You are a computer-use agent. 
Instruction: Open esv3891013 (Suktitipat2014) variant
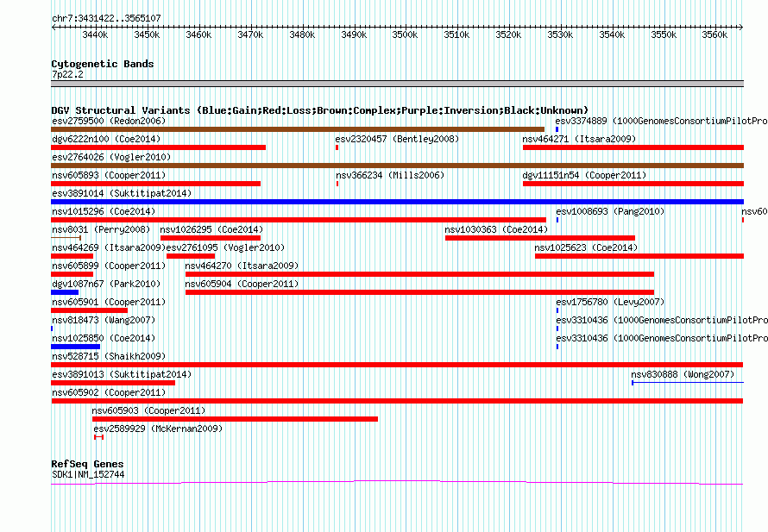click(122, 374)
